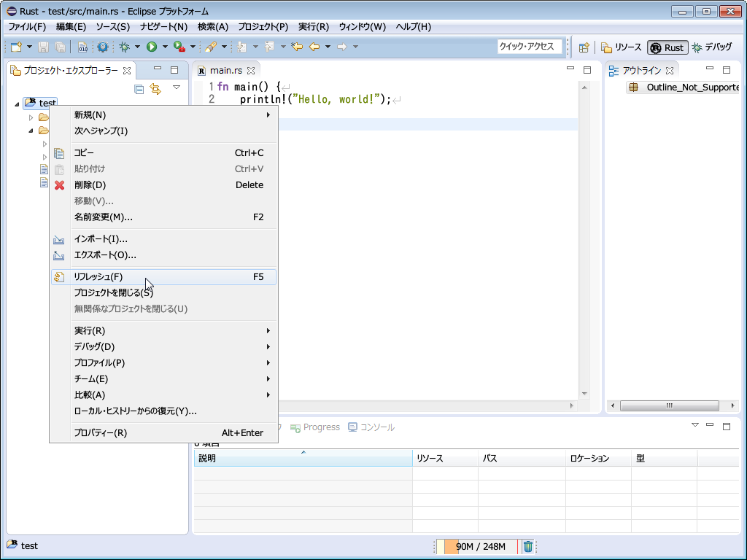747x560 pixels.
Task: Select the コンソール tab
Action: pyautogui.click(x=371, y=427)
